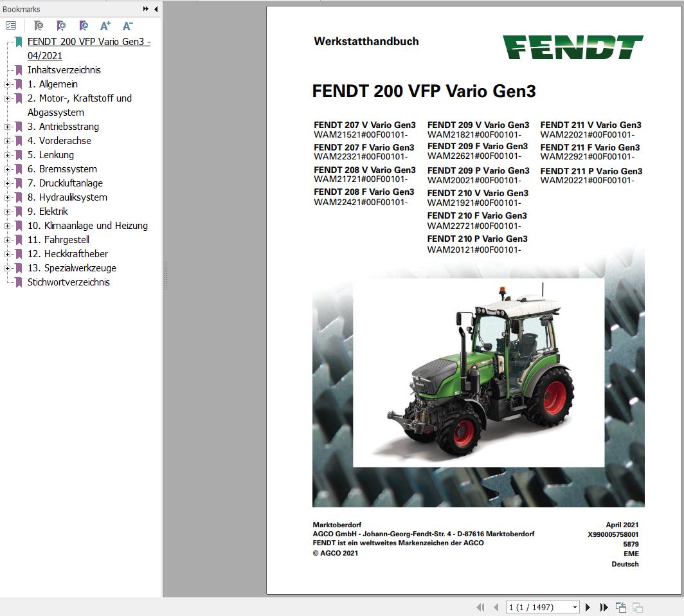Open the Inhaltsverzeichnis bookmark
Viewport: 684px width, 616px height.
(x=64, y=70)
